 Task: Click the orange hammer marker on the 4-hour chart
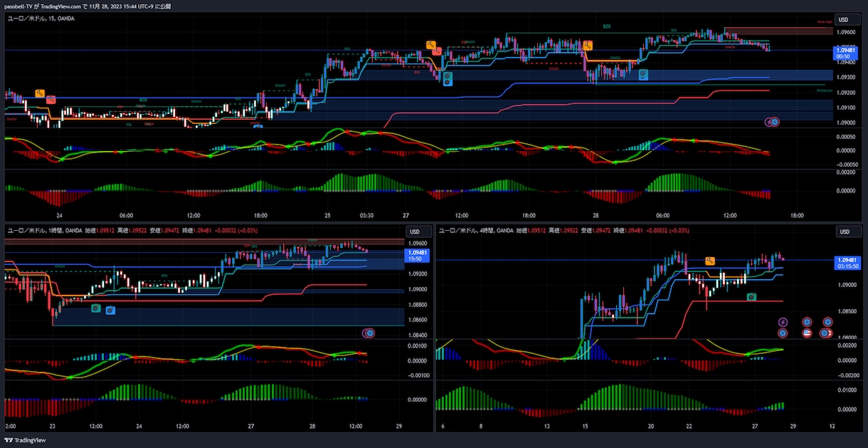pyautogui.click(x=709, y=261)
